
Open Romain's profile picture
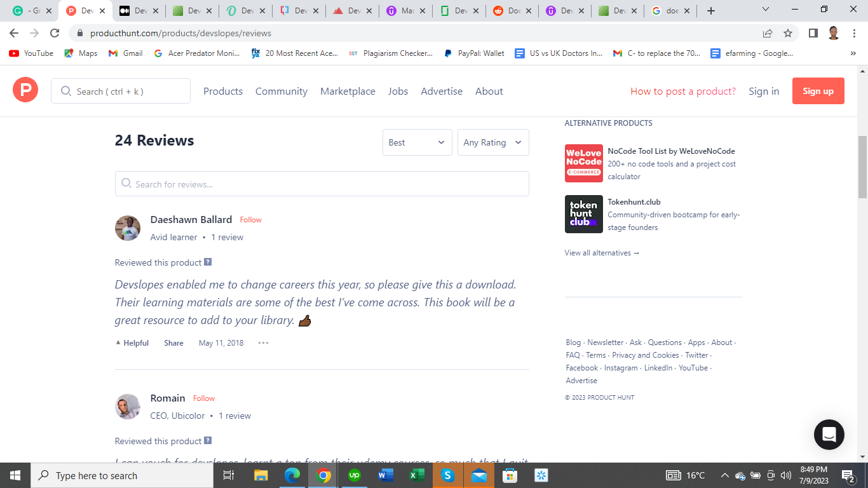click(x=128, y=407)
